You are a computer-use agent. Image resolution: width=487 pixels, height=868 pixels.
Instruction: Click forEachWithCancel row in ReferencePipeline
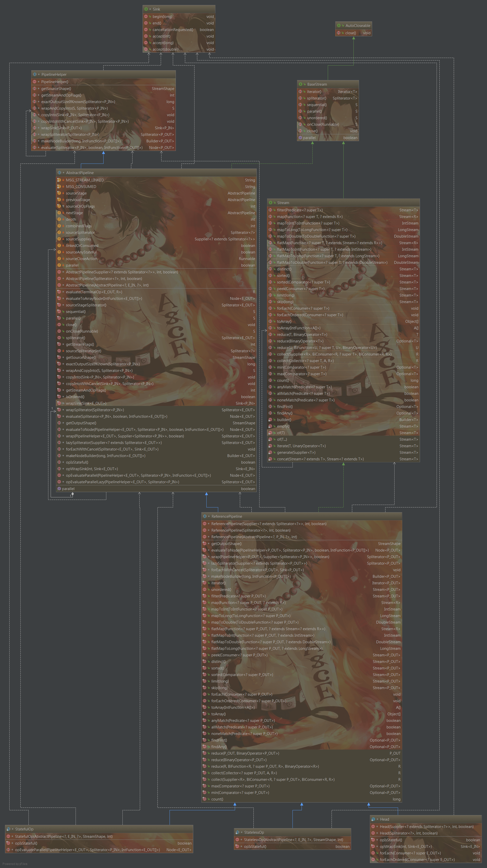pos(302,570)
